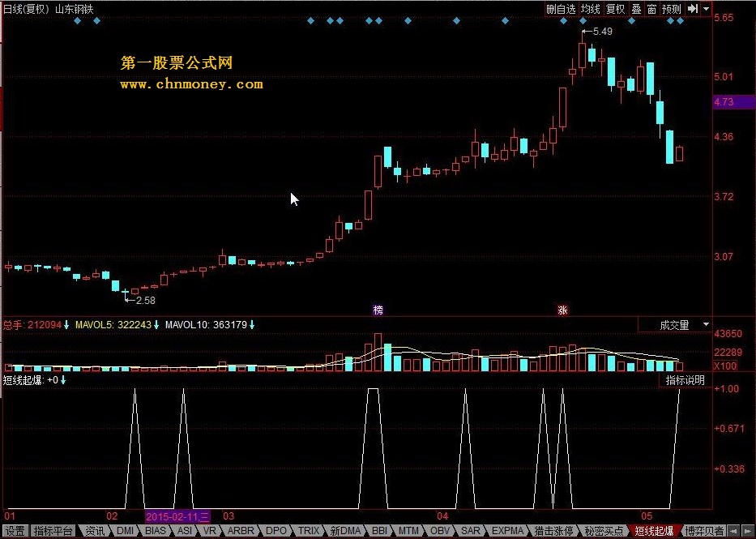Click the MAVOL5: 322243 value

(113, 325)
